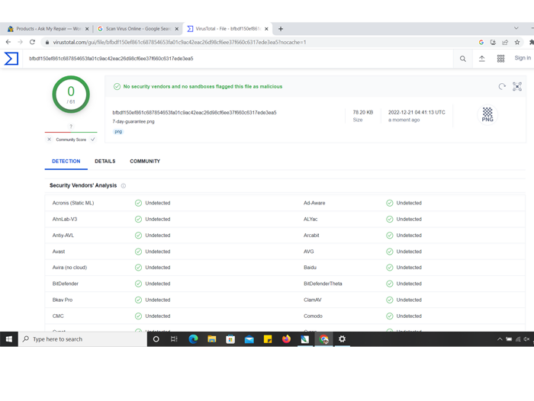Vote positive with community score checkmark
The height and width of the screenshot is (401, 534).
[93, 139]
